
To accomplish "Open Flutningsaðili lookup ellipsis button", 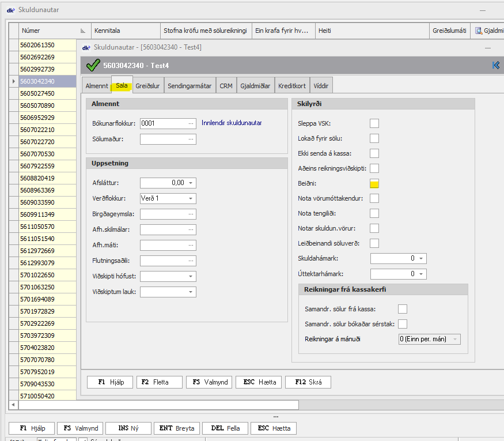I will (191, 261).
